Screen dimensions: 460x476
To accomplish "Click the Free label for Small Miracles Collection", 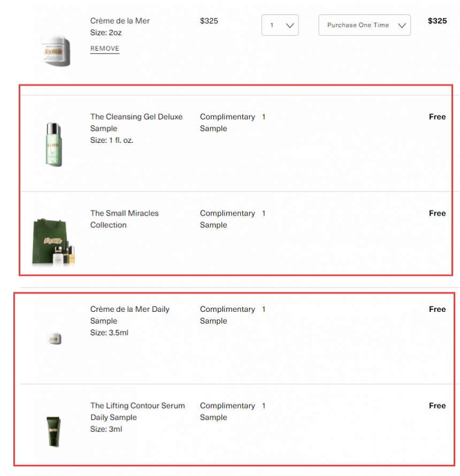I will tap(437, 213).
